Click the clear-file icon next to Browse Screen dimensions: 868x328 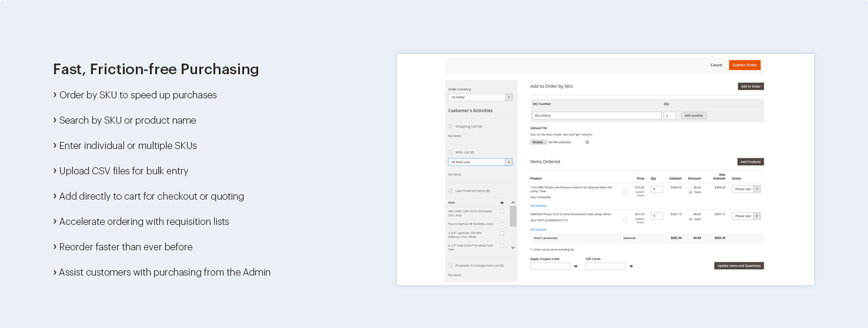pos(587,142)
